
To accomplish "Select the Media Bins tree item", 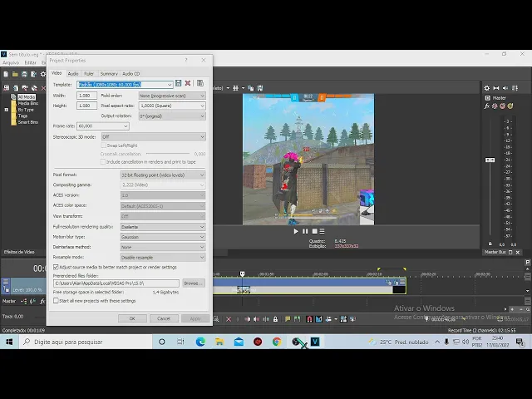I will [x=27, y=103].
